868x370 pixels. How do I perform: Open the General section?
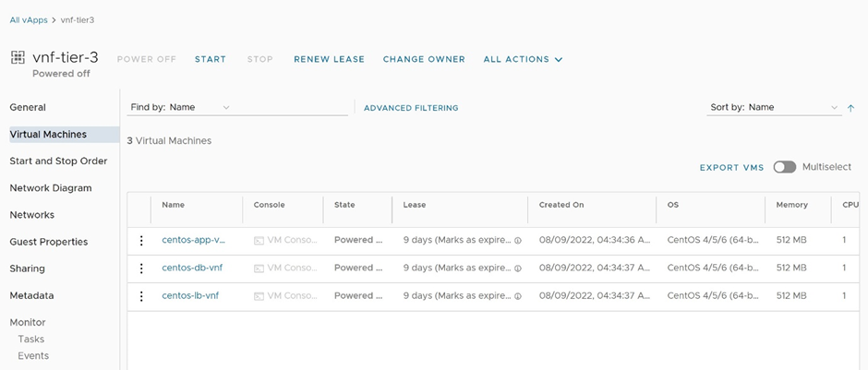pos(28,107)
